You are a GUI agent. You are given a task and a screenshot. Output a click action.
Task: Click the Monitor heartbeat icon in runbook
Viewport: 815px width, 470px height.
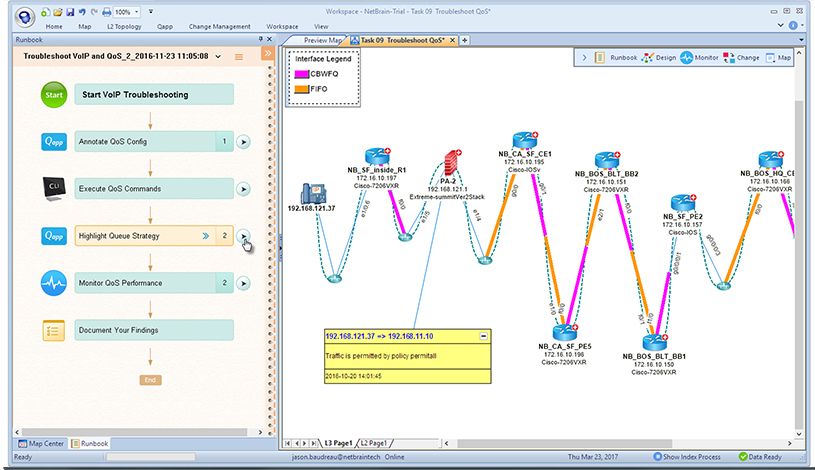(x=54, y=283)
